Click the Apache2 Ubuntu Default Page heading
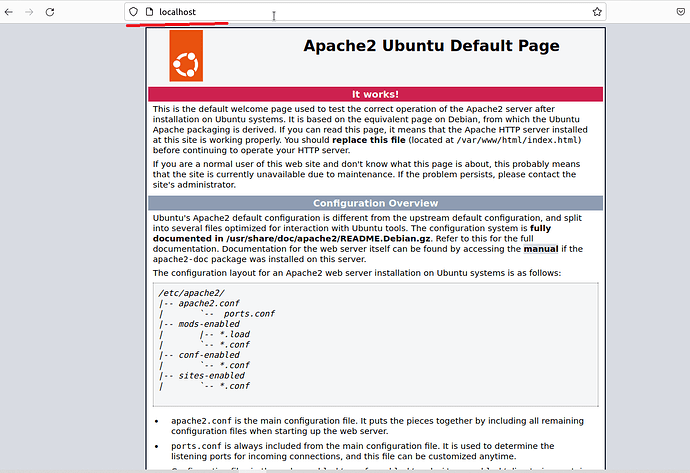Screen dimensions: 690x473 click(431, 46)
